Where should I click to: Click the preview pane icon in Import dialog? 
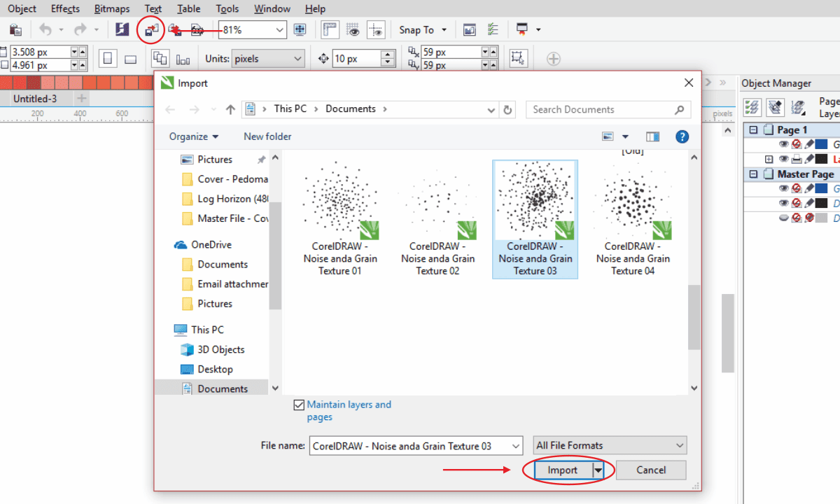pyautogui.click(x=653, y=136)
